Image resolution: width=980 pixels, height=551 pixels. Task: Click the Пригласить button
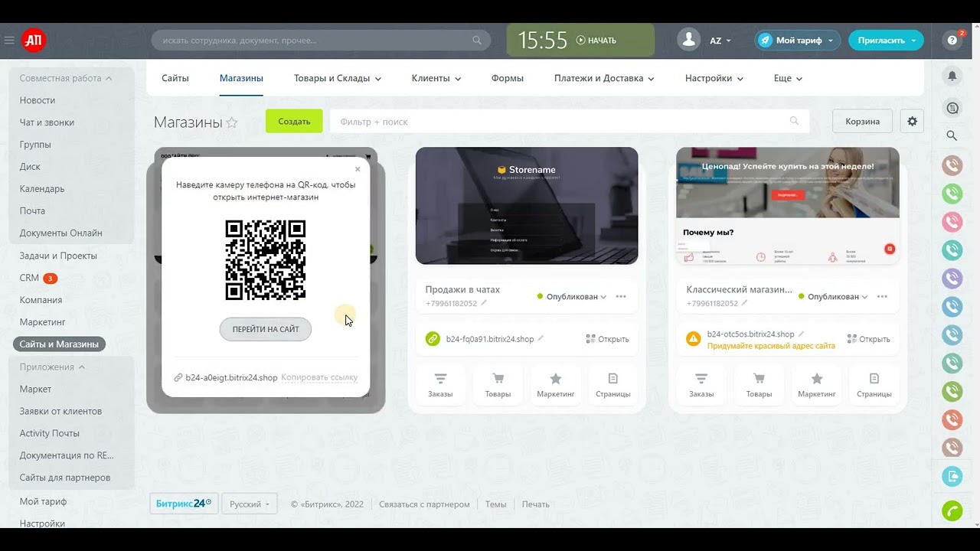886,41
